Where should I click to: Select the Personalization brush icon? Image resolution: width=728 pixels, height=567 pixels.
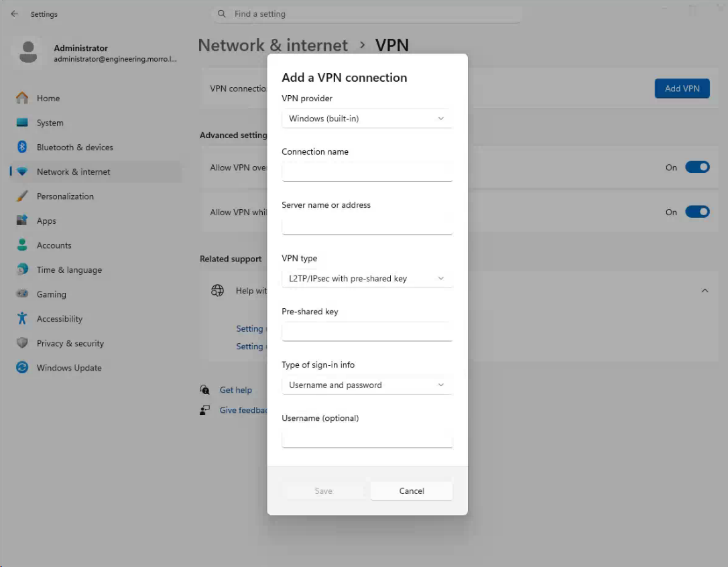point(22,196)
